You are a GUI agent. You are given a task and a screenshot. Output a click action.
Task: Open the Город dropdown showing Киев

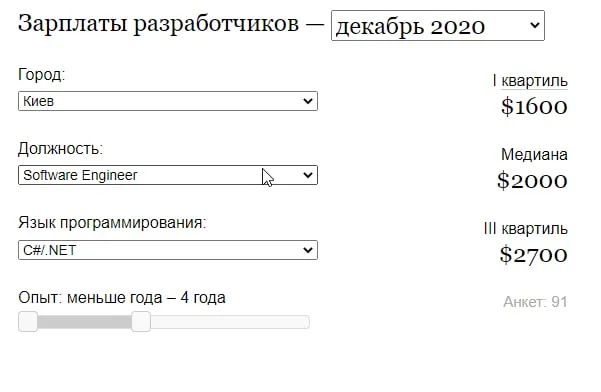pos(168,101)
